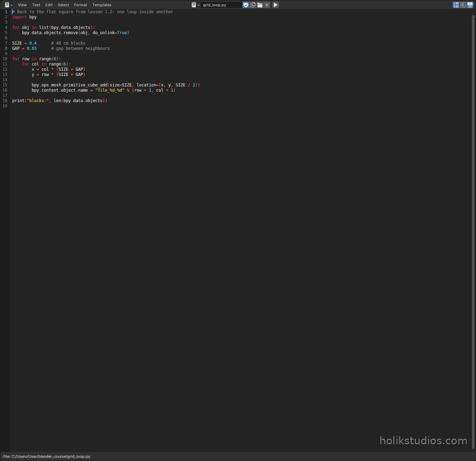Open the Templates menu
Image resolution: width=476 pixels, height=461 pixels.
(x=102, y=5)
